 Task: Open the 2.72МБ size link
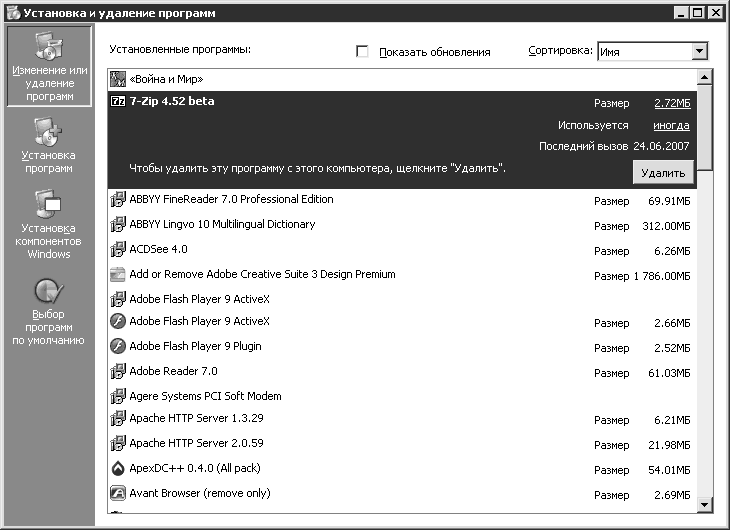pos(672,103)
